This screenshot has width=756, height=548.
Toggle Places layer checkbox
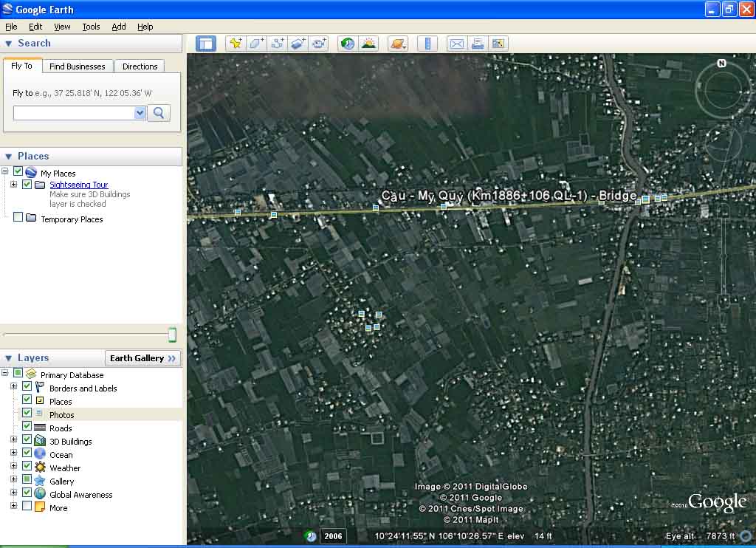(x=27, y=400)
